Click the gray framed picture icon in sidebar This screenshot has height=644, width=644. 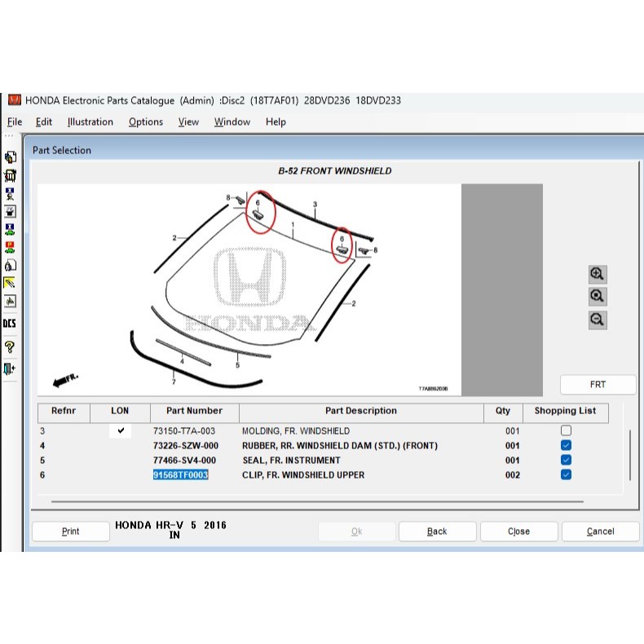[x=11, y=301]
